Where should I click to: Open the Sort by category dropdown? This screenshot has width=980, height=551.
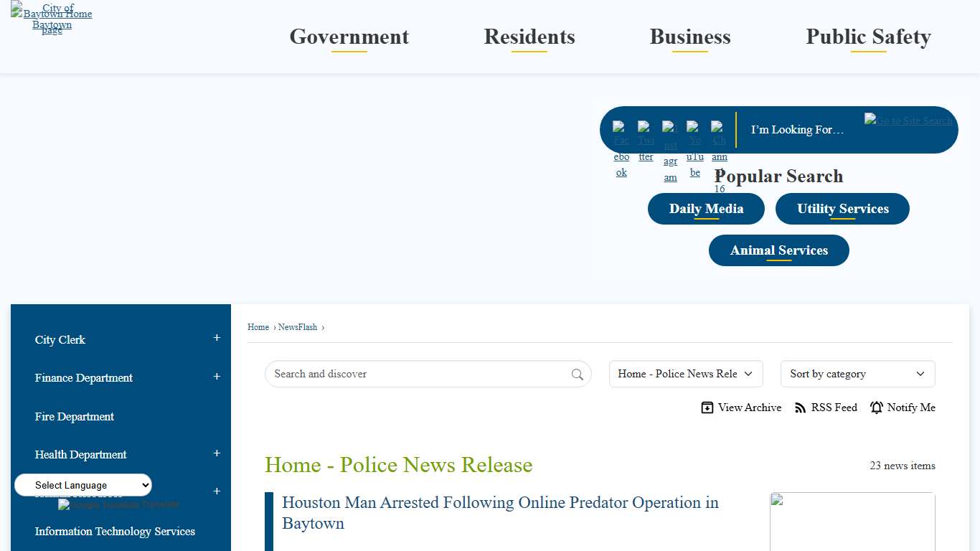(x=857, y=374)
